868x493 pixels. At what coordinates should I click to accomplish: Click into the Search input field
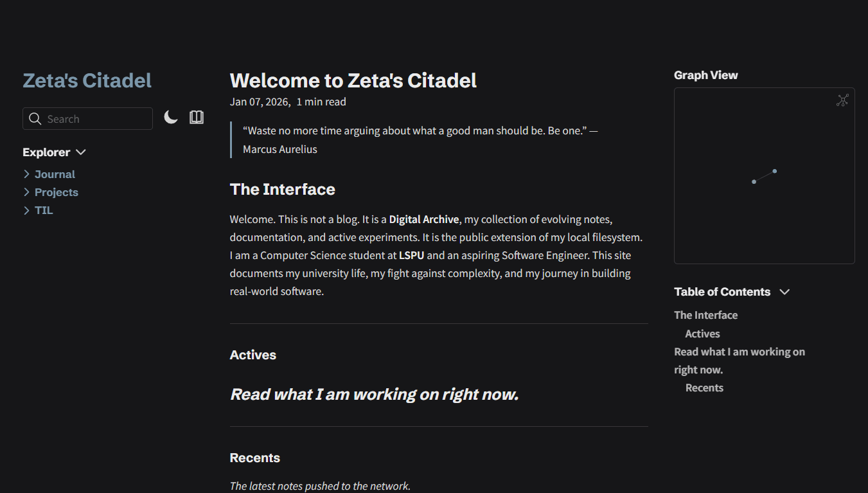tap(96, 119)
